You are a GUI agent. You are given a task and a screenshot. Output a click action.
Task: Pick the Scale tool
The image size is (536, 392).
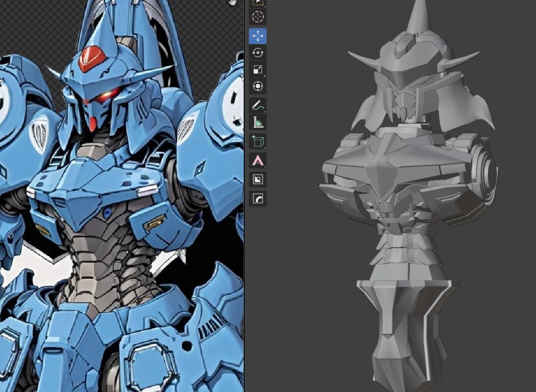258,69
